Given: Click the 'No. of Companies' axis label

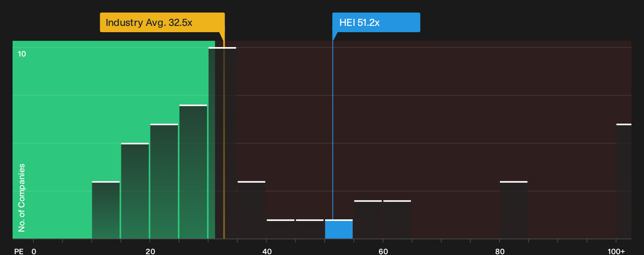Looking at the screenshot, I should click(22, 198).
